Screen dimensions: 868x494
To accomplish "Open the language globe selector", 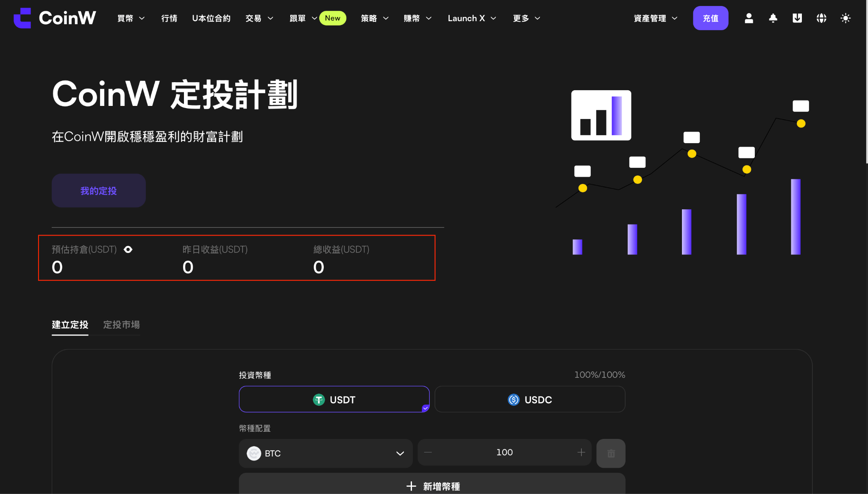I will click(821, 18).
